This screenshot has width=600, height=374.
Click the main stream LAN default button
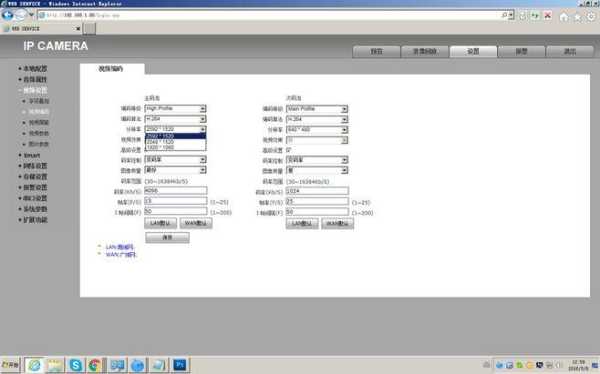160,223
